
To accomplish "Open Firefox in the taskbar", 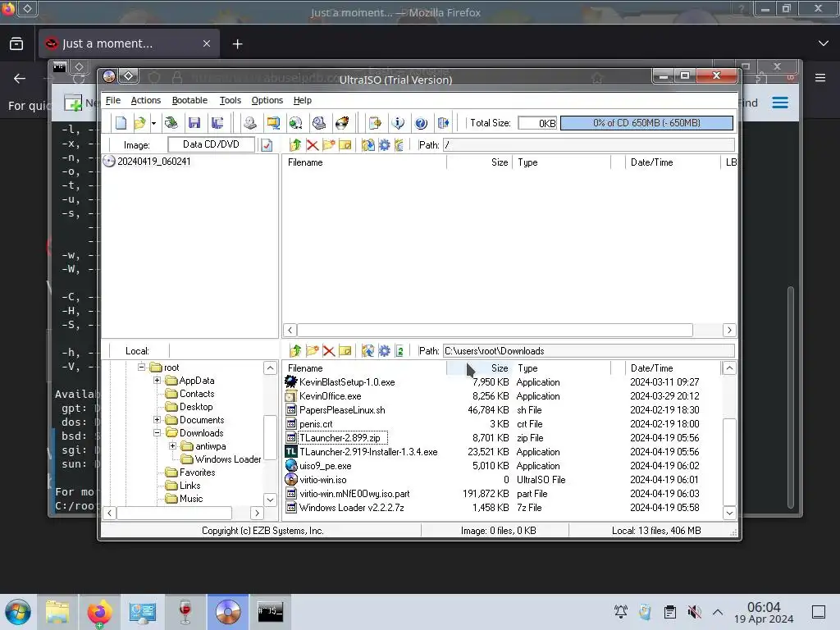I will (99, 612).
